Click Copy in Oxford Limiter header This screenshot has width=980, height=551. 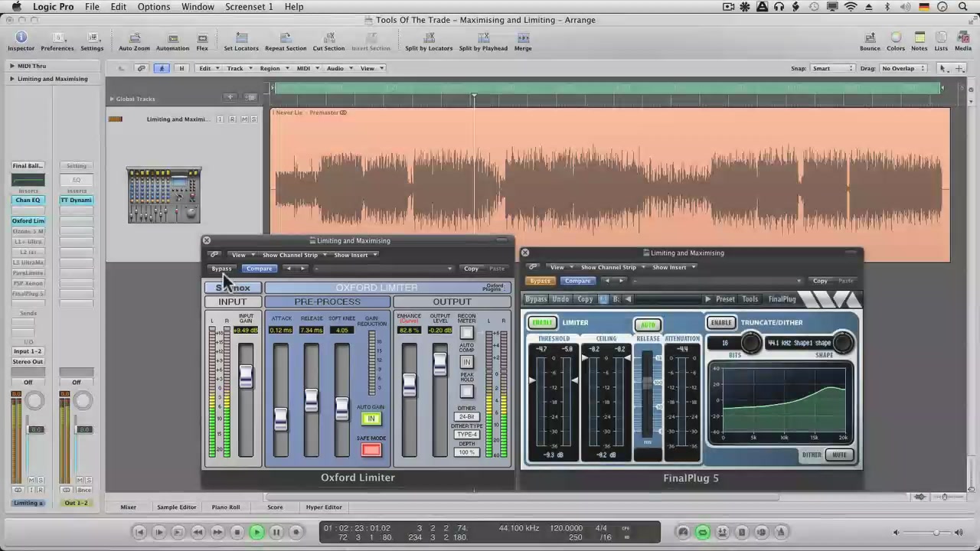[471, 269]
